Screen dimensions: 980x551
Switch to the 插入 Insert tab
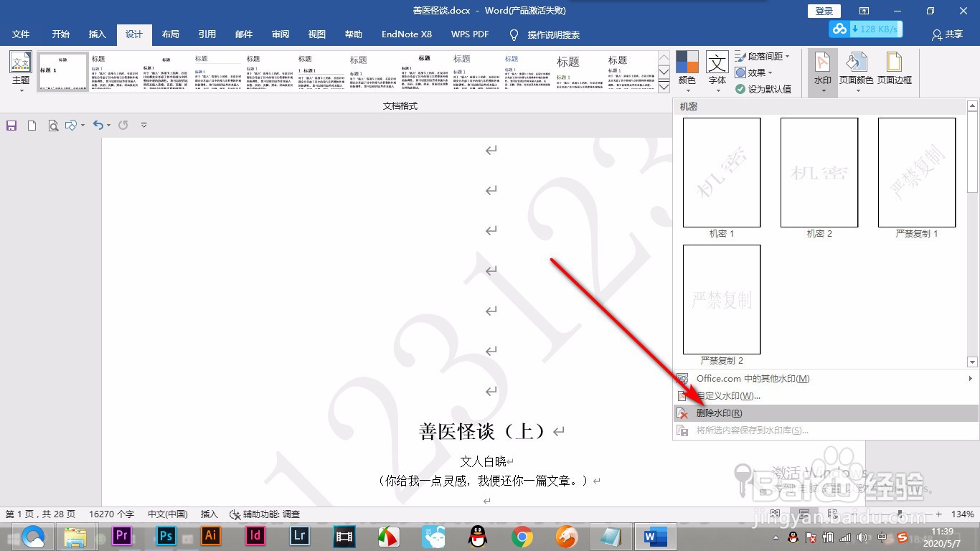[x=97, y=34]
